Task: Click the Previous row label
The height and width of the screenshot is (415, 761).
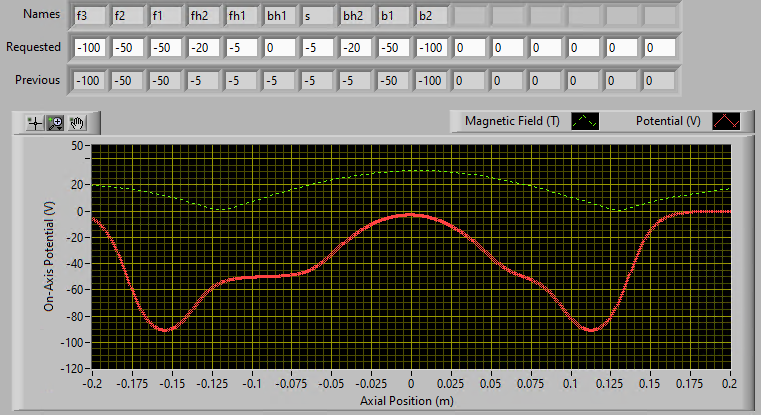Action: [x=37, y=80]
